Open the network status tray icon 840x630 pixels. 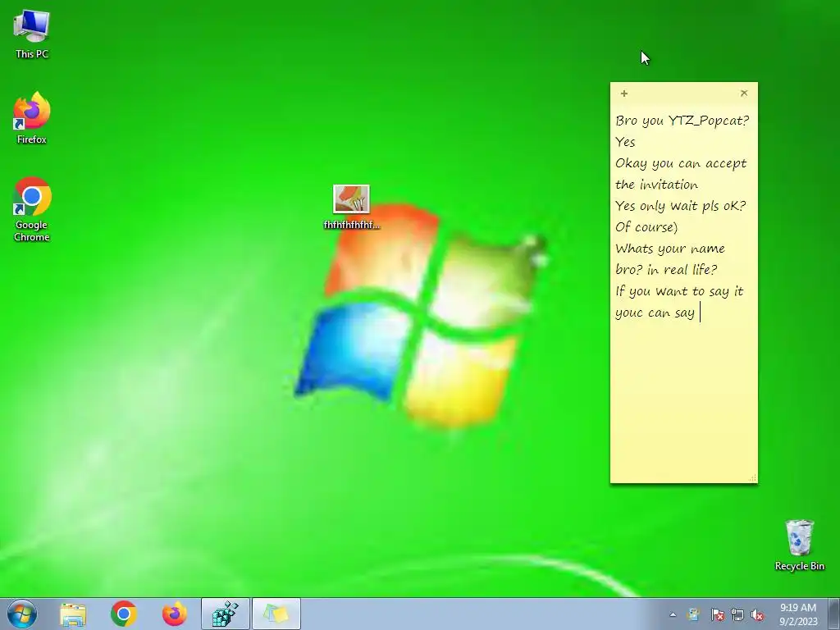(737, 615)
